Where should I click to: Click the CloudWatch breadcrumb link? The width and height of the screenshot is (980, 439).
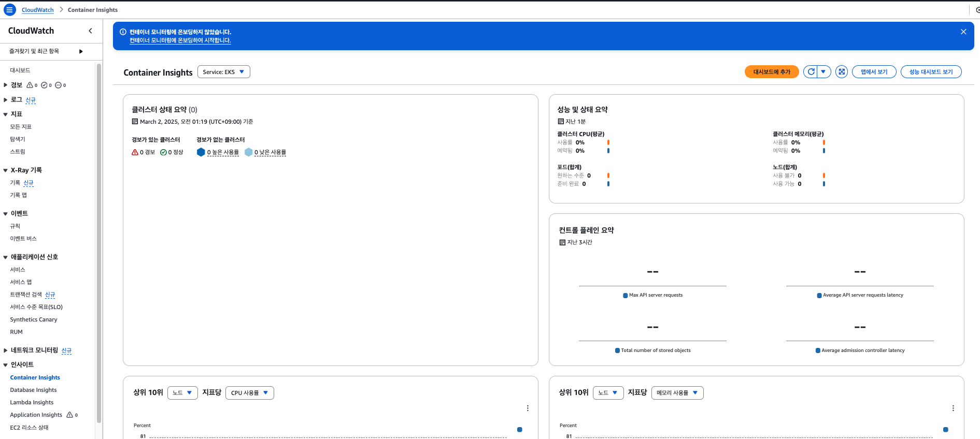point(37,10)
